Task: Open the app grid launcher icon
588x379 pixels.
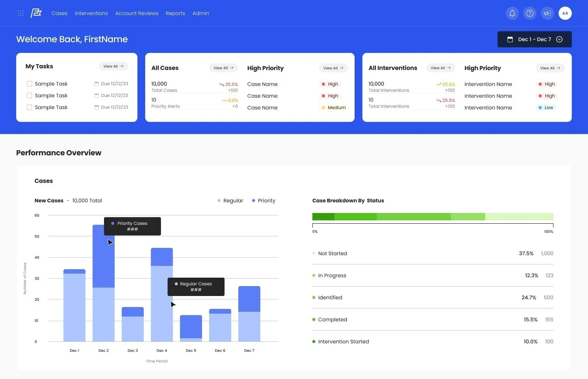Action: tap(21, 13)
